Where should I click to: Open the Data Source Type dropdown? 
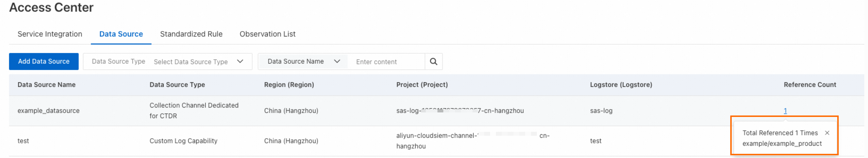point(191,62)
